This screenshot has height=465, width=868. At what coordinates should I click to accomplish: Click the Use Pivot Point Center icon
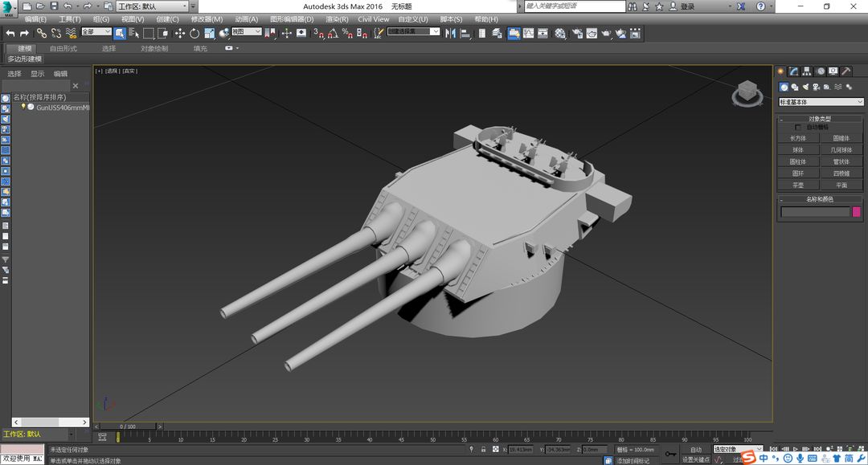click(271, 33)
